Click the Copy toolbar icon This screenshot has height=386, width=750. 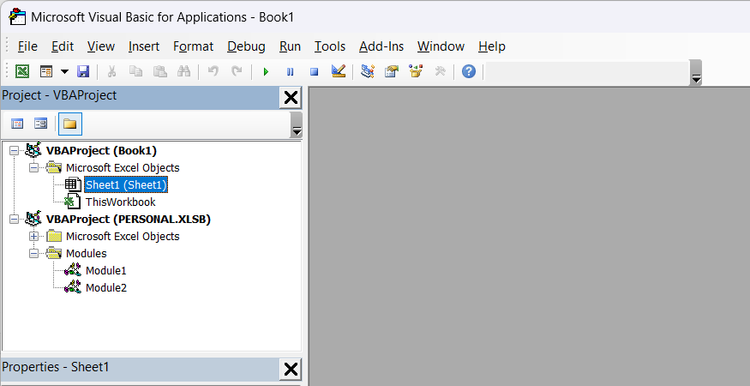coord(136,72)
